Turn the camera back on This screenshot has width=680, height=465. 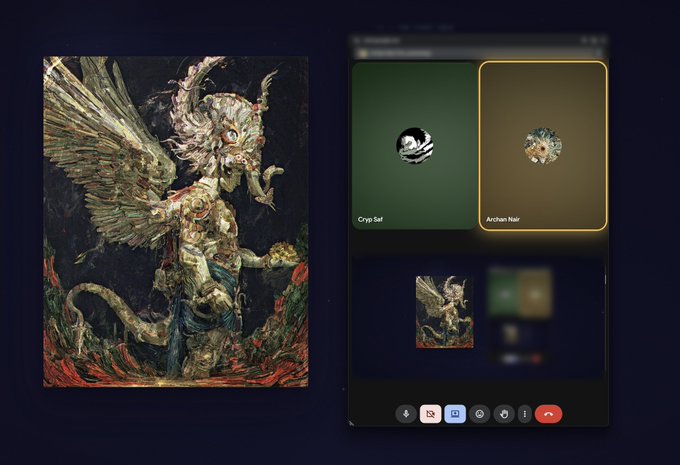tap(431, 414)
